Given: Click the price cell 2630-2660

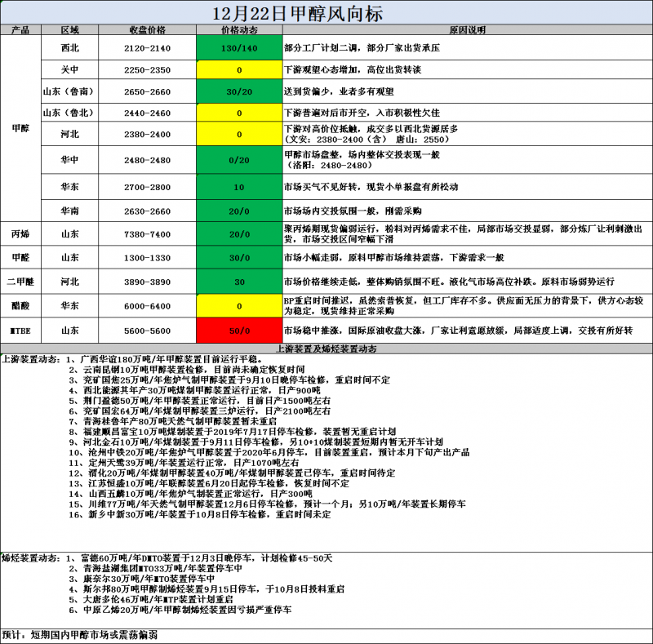Looking at the screenshot, I should [x=147, y=211].
